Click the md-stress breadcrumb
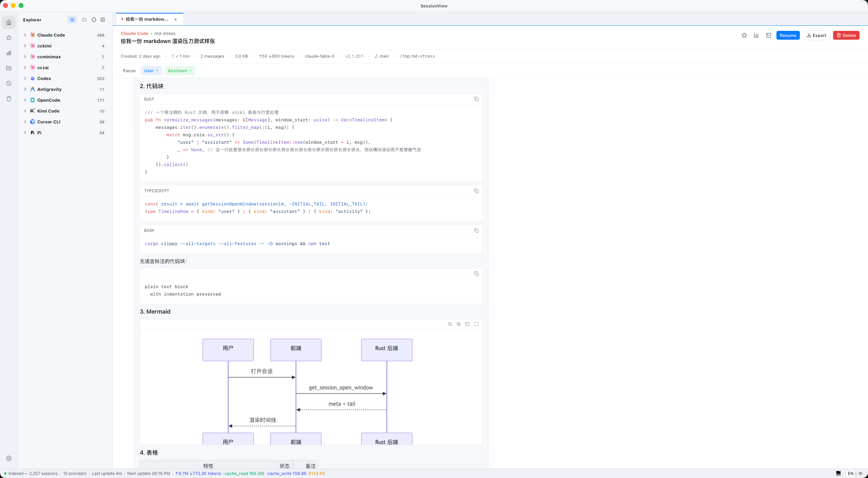The image size is (868, 478). coord(165,33)
